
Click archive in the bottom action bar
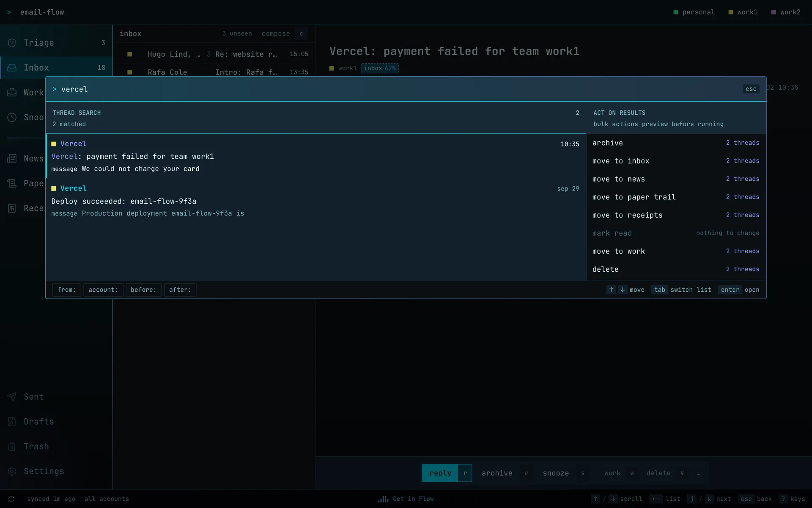505,473
